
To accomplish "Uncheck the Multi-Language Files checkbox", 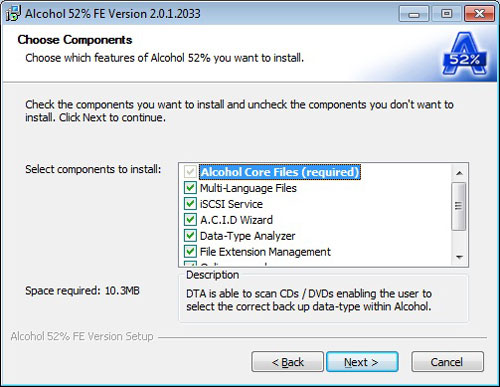I will [190, 188].
